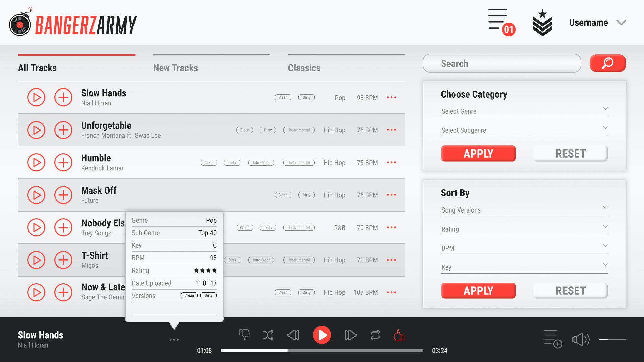Image resolution: width=644 pixels, height=362 pixels.
Task: Play the Mask Off track
Action: 36,195
